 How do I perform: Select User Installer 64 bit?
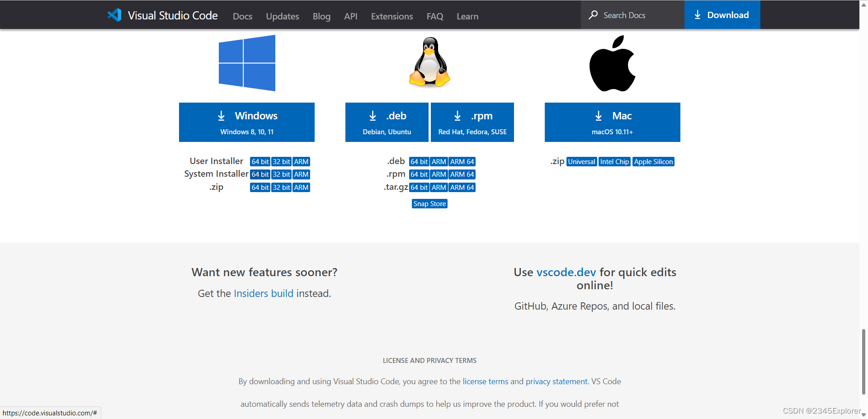click(x=260, y=162)
